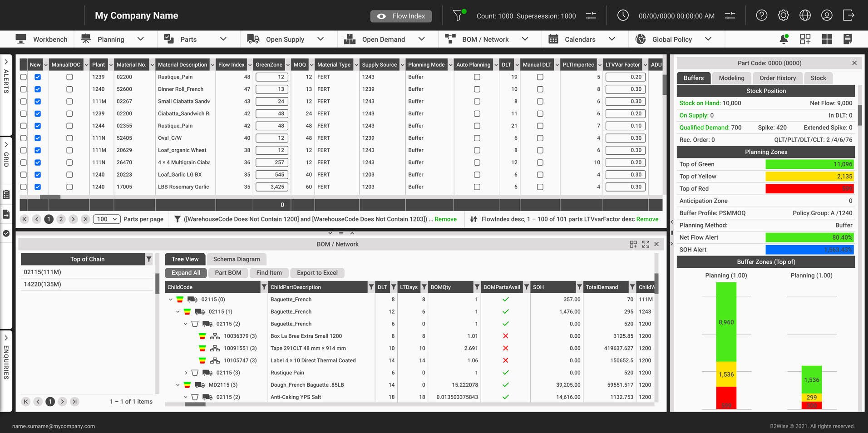
Task: Uncheck New checkbox for Dinner Roll_French row
Action: [38, 89]
